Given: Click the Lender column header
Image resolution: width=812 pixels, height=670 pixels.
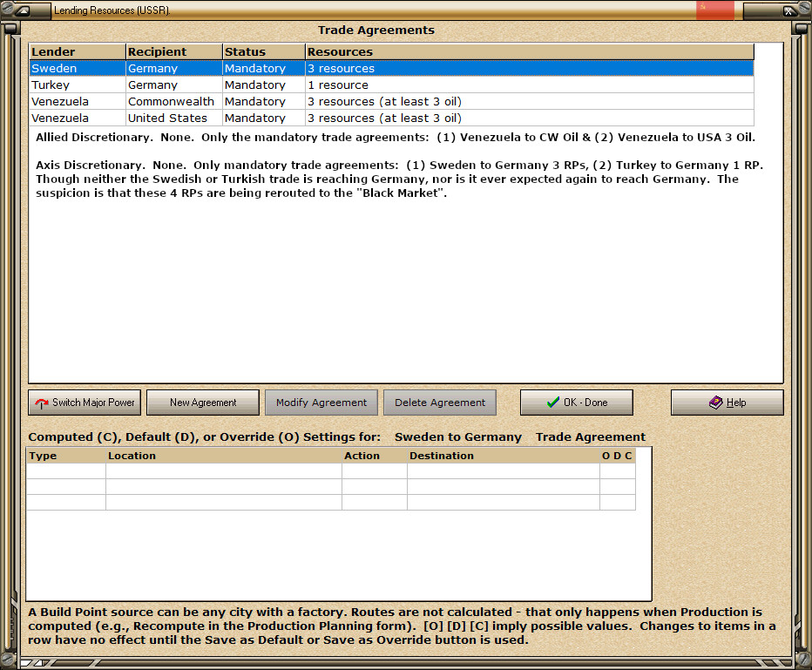Looking at the screenshot, I should pos(78,51).
